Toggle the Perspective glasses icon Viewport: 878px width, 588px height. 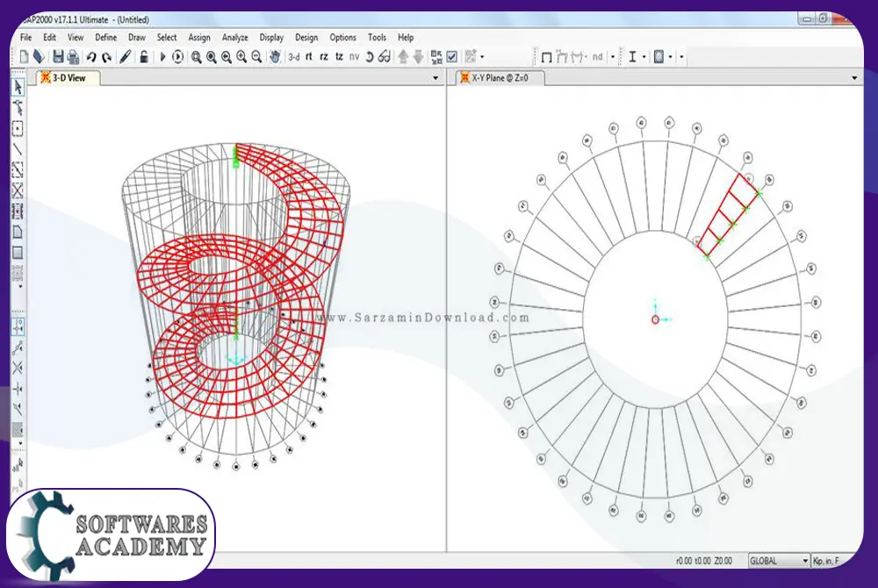pos(385,56)
